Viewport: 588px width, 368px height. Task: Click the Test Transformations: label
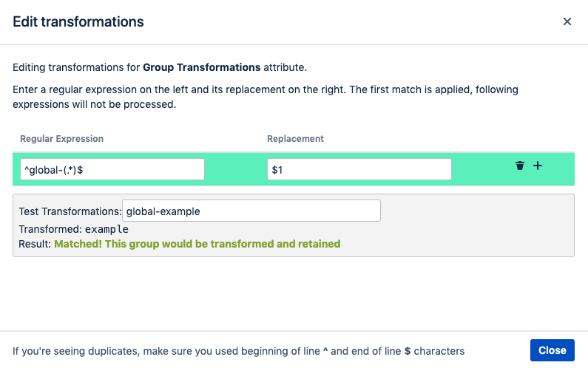point(70,211)
